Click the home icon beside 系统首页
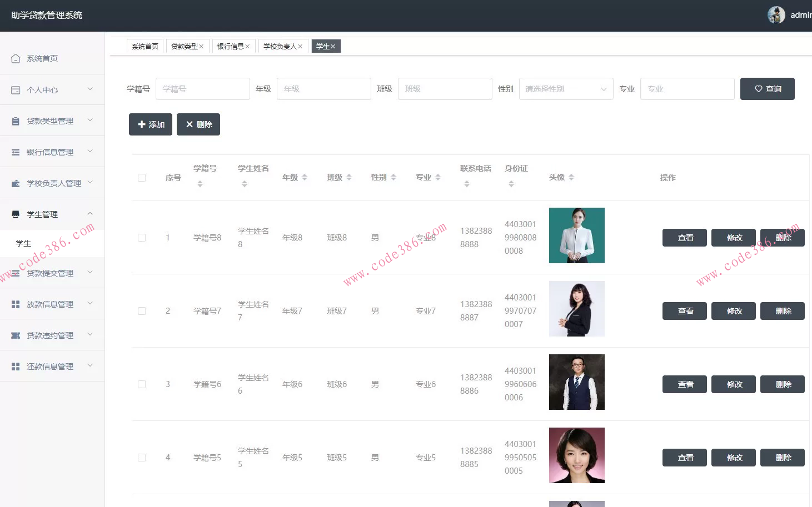This screenshot has height=507, width=812. click(16, 58)
